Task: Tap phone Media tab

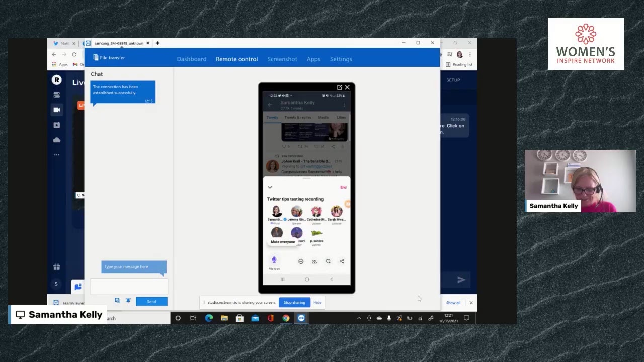Action: click(x=323, y=117)
